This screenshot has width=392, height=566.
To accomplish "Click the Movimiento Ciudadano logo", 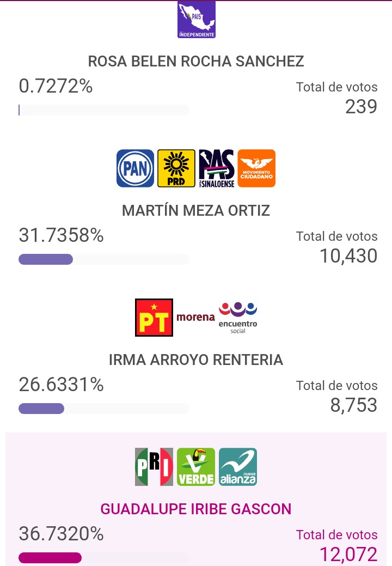I will tap(257, 168).
